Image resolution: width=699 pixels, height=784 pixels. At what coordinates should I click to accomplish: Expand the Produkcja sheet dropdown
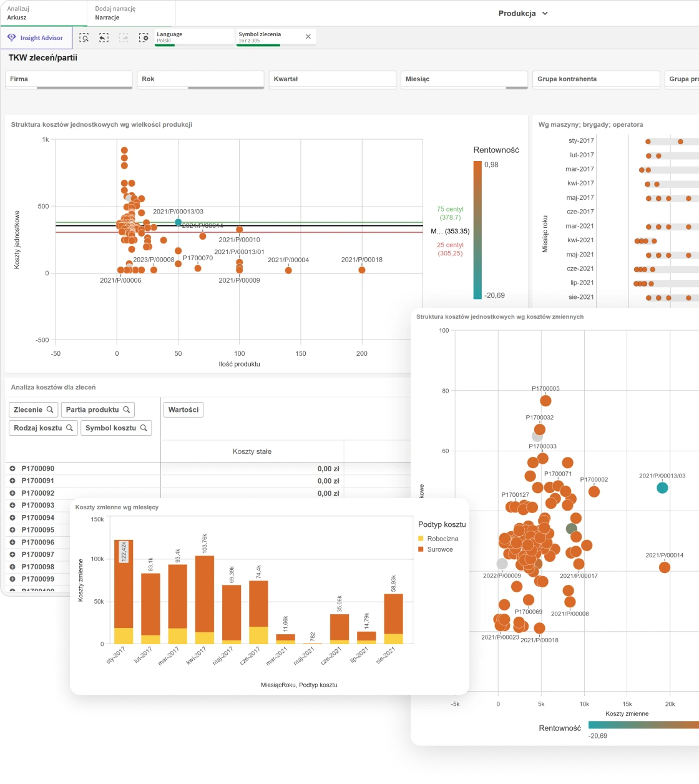click(x=544, y=13)
